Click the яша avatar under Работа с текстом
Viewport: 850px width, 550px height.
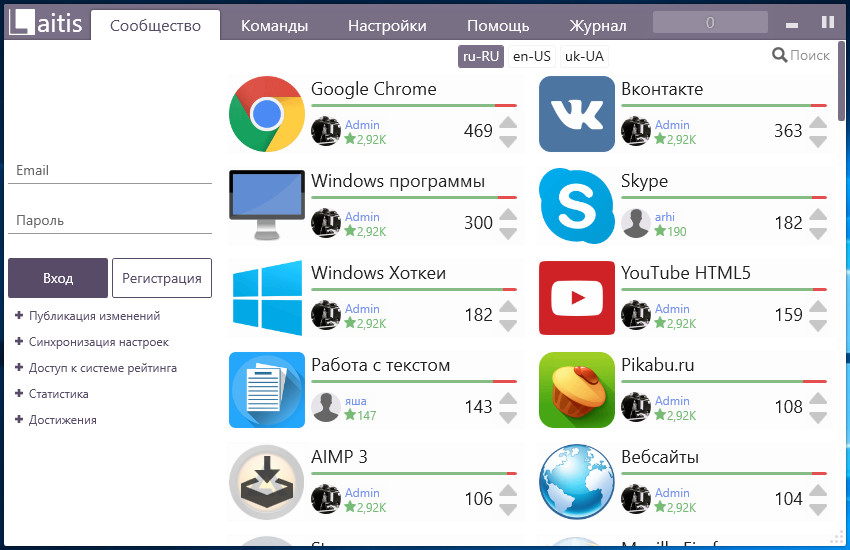[326, 407]
